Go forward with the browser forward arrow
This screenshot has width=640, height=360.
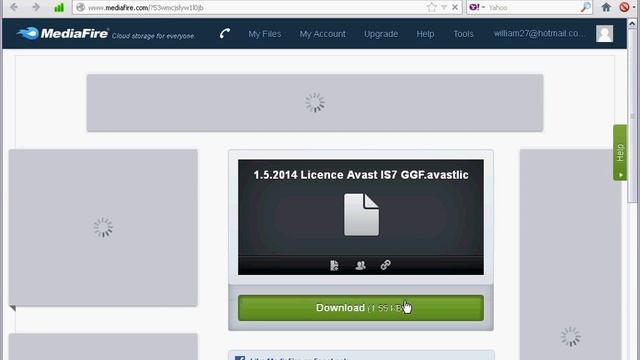[36, 7]
